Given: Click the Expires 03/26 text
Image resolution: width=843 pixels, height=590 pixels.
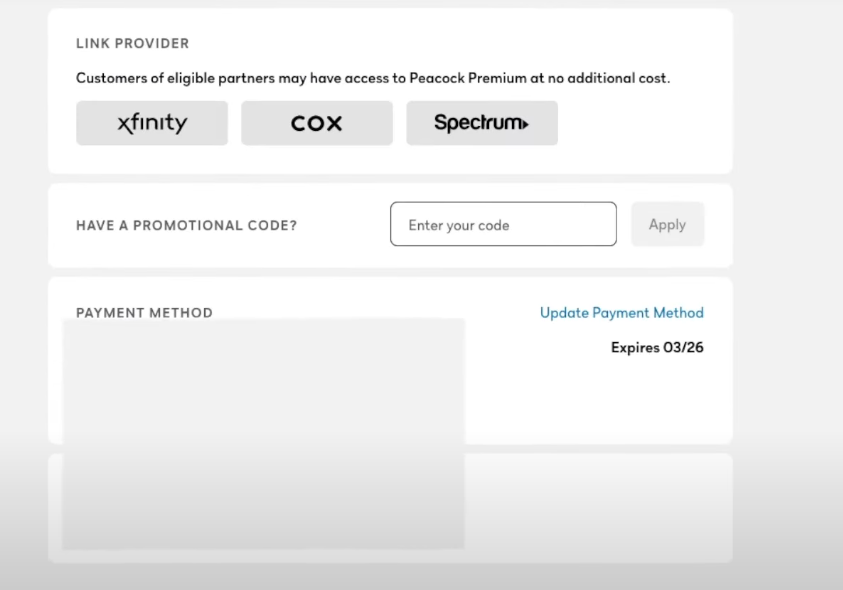Looking at the screenshot, I should pos(657,347).
